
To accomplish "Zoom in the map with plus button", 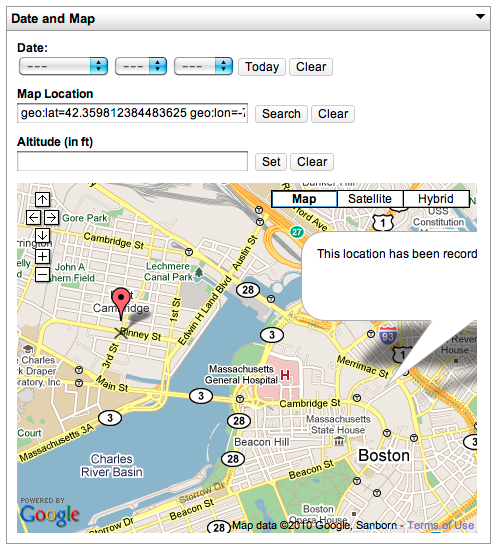I will tap(42, 256).
